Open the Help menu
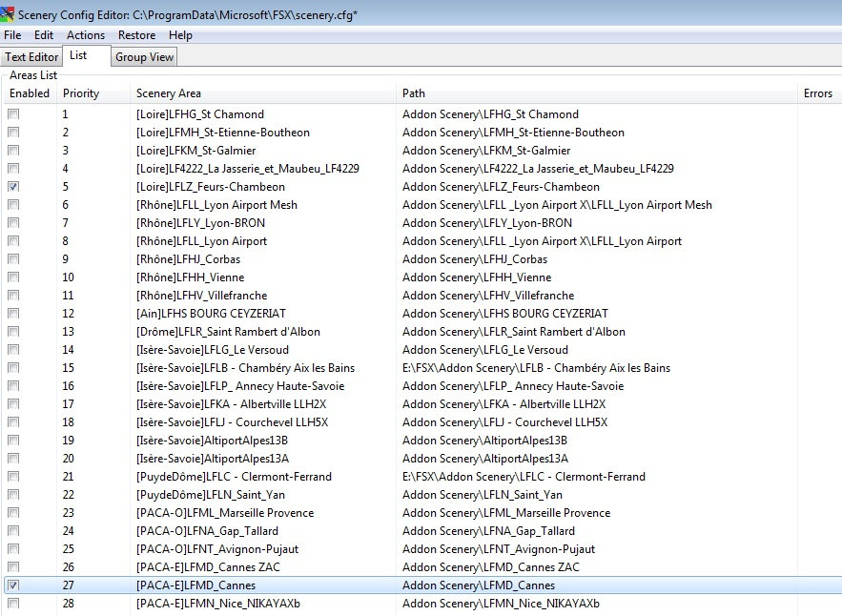The width and height of the screenshot is (842, 616). point(180,35)
